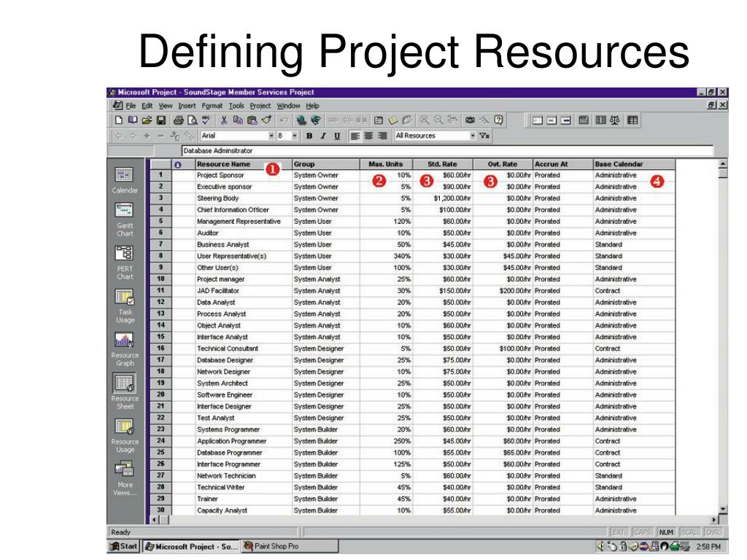Open the View menu
The image size is (747, 560).
click(166, 106)
